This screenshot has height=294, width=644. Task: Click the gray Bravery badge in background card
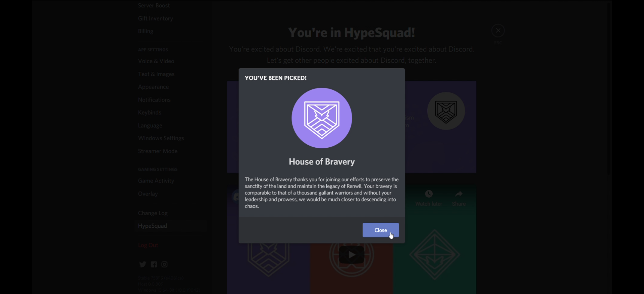446,111
